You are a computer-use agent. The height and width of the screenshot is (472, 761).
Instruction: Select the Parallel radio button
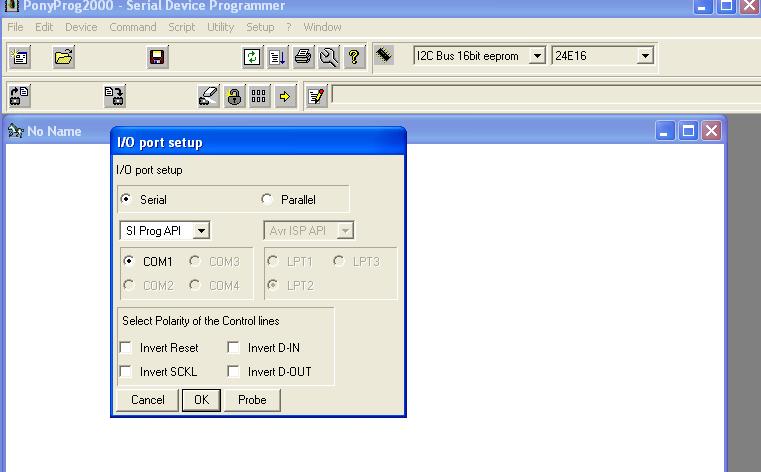click(266, 199)
